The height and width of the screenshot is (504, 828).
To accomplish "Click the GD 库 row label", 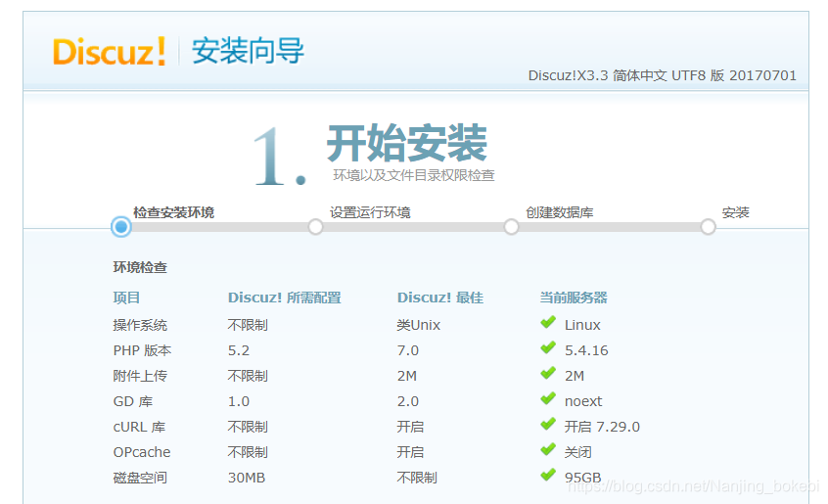I will [x=133, y=401].
